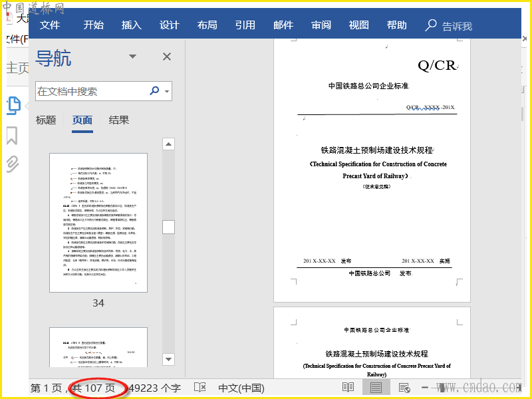The width and height of the screenshot is (532, 399).
Task: Open the 帮助 ribbon tab
Action: tap(397, 25)
